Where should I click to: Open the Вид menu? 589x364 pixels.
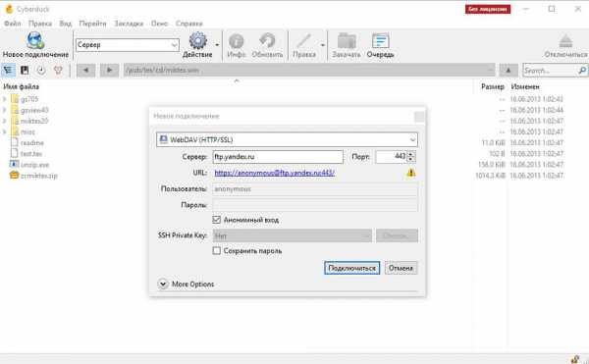point(66,24)
